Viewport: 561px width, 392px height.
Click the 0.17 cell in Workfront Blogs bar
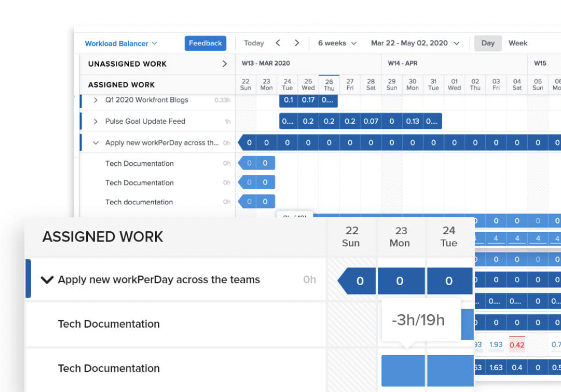coord(308,100)
